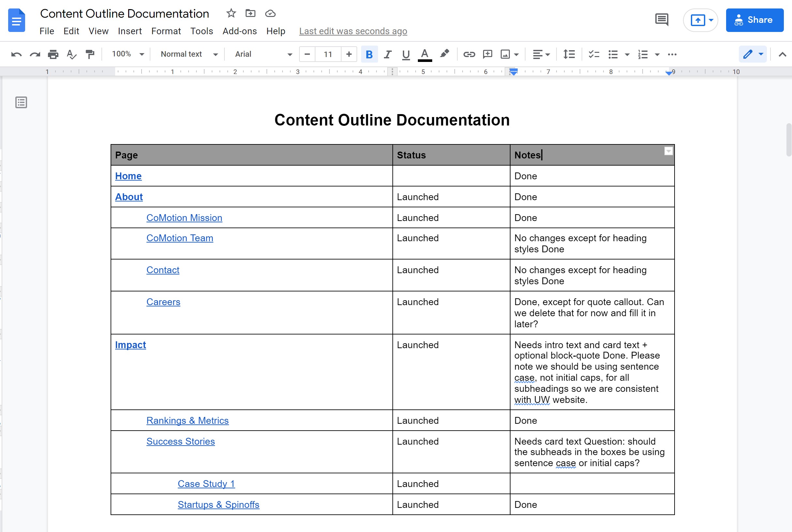
Task: Toggle bold formatting
Action: [x=369, y=54]
